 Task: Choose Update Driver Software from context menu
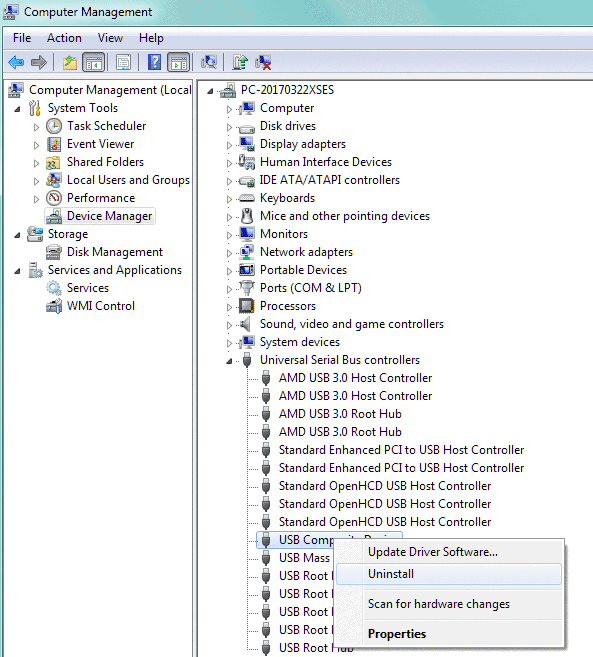[x=448, y=552]
